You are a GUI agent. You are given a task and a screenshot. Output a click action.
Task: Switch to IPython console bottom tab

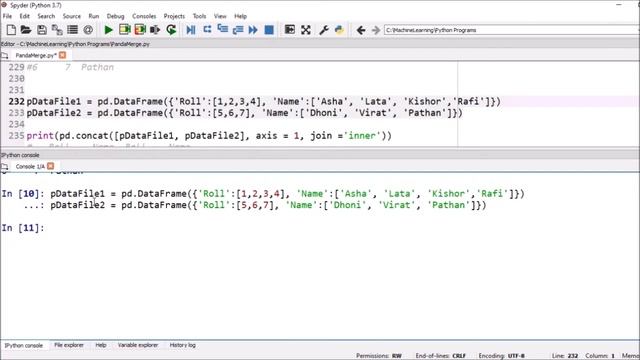[x=24, y=345]
